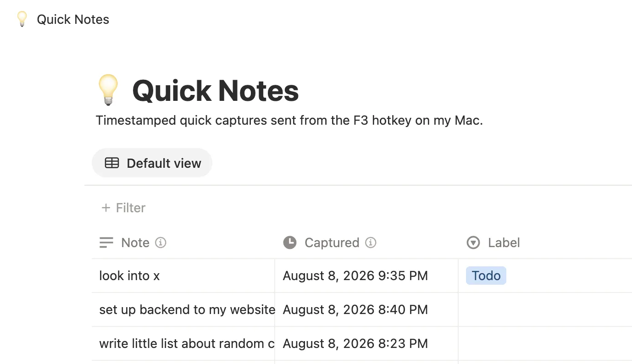
Task: Select the Default view tab
Action: click(x=152, y=163)
